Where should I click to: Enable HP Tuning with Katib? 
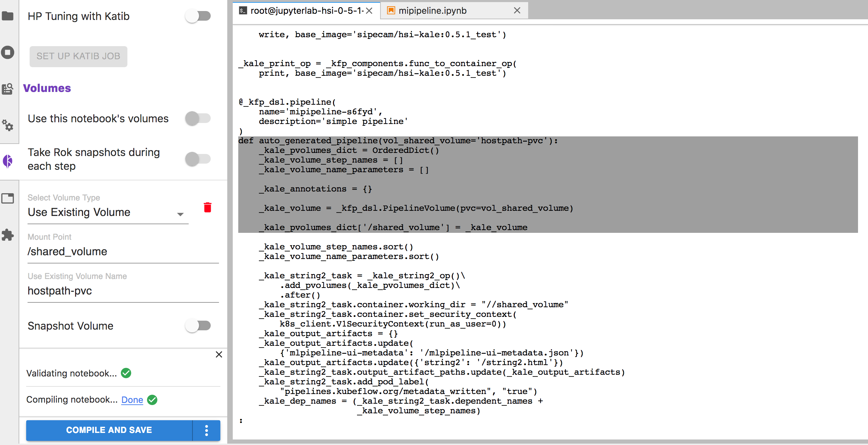[x=198, y=16]
